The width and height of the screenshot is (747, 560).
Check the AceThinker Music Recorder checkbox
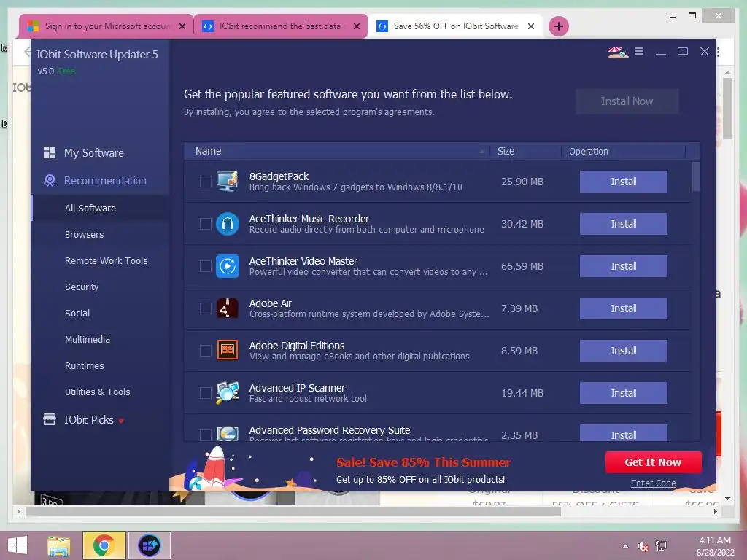(205, 224)
